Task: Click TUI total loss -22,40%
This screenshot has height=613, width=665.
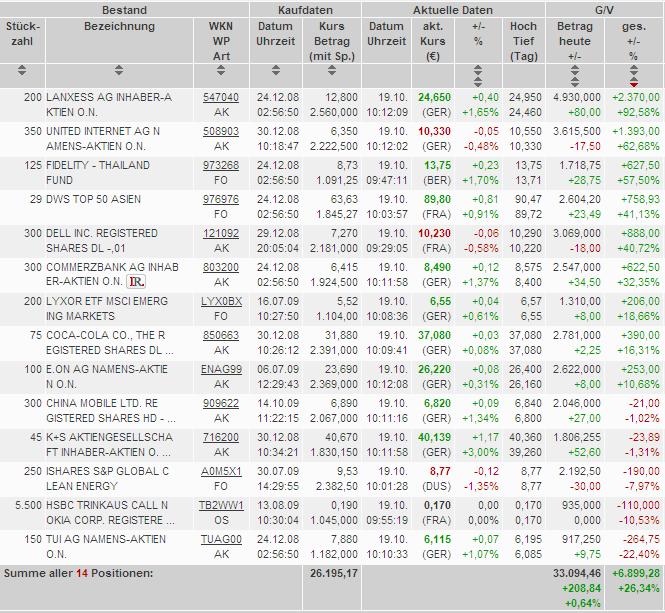Action: coord(639,554)
